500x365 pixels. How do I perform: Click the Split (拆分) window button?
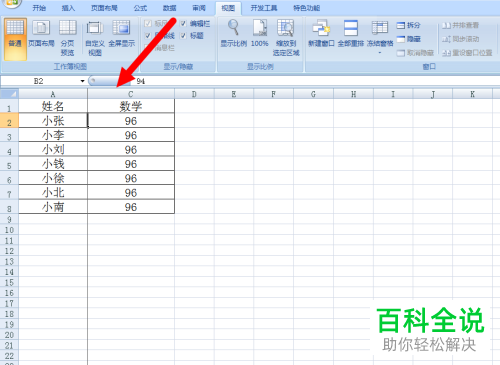tap(409, 25)
